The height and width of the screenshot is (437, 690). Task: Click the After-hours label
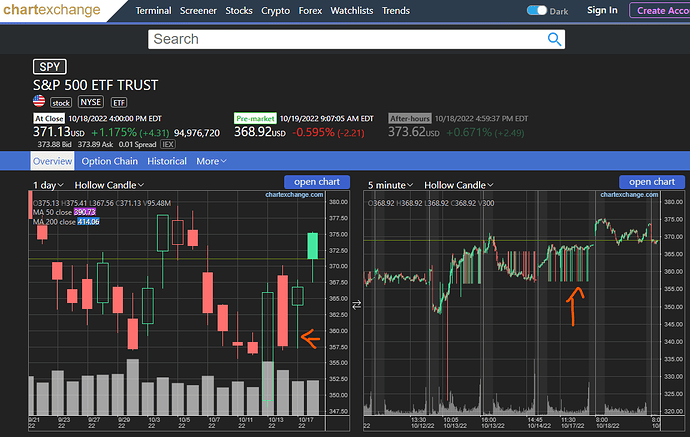click(x=410, y=118)
